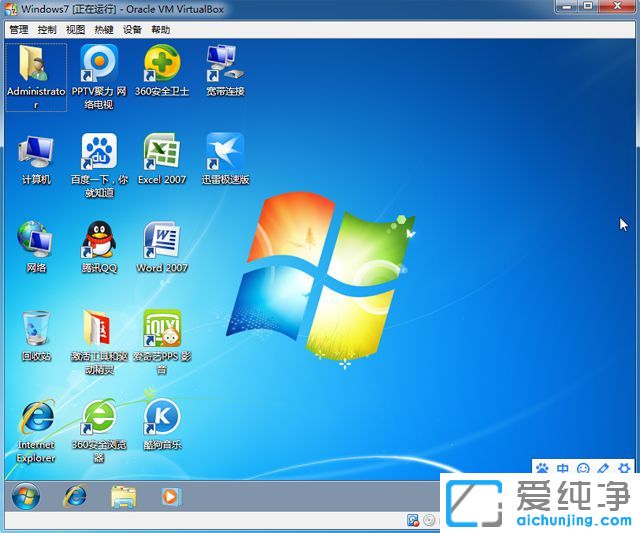The width and height of the screenshot is (640, 533).
Task: Open the Internet Explorer desktop icon
Action: tap(36, 431)
